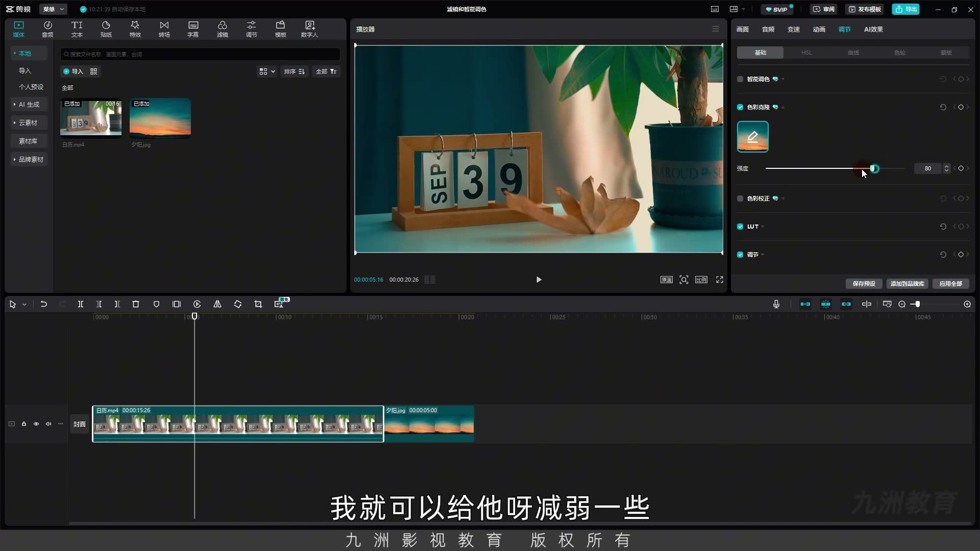Click the timeline zoom in plus icon

[x=967, y=304]
